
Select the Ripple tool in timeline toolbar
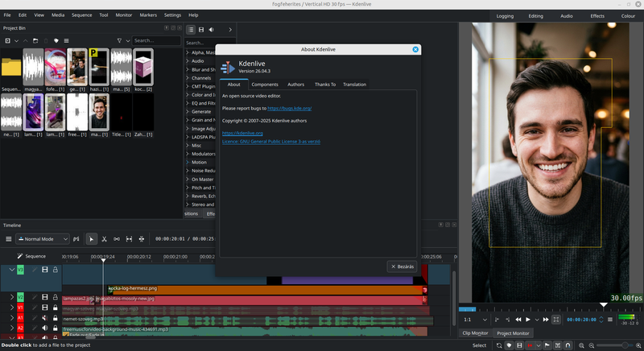coord(142,239)
